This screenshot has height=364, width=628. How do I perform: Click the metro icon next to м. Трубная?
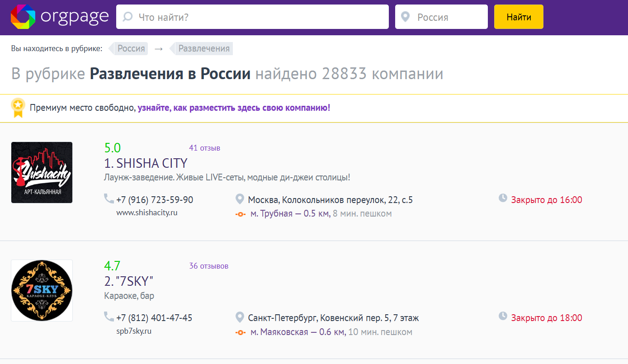[241, 214]
